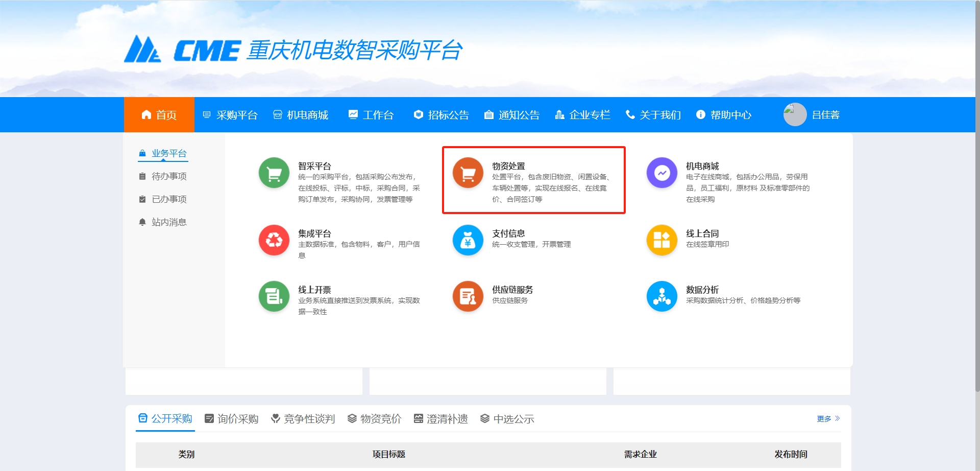This screenshot has height=471, width=980.
Task: Open the purple 机电商城 icon
Action: (661, 173)
